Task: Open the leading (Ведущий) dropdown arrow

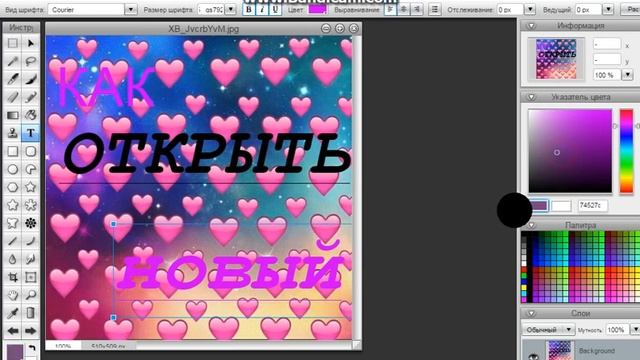Action: [x=608, y=9]
